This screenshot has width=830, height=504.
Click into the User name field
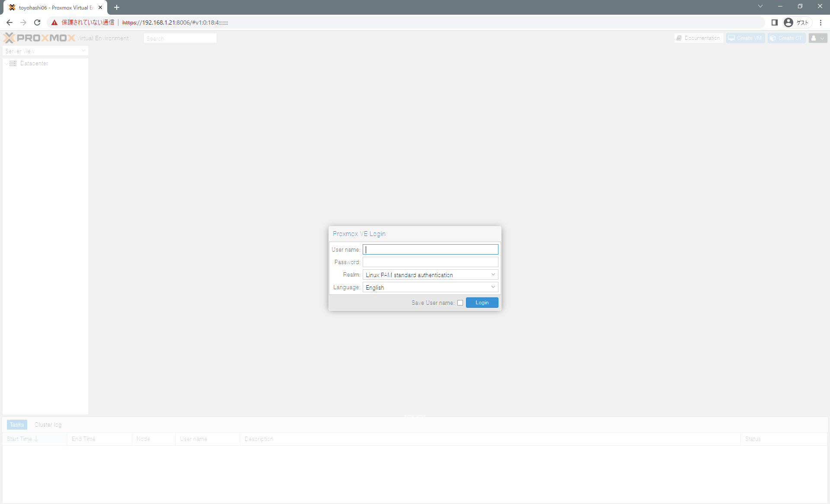click(x=430, y=249)
